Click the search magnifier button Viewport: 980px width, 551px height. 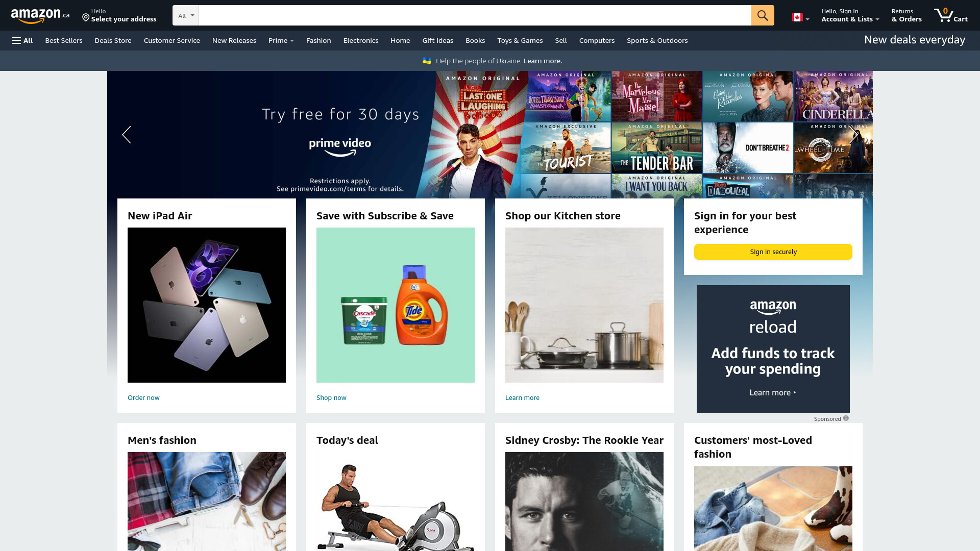coord(763,15)
